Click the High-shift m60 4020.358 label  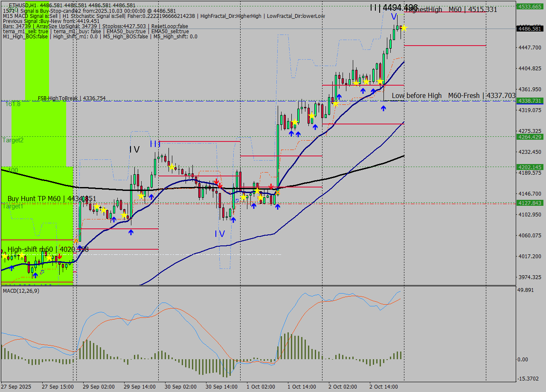(x=48, y=249)
